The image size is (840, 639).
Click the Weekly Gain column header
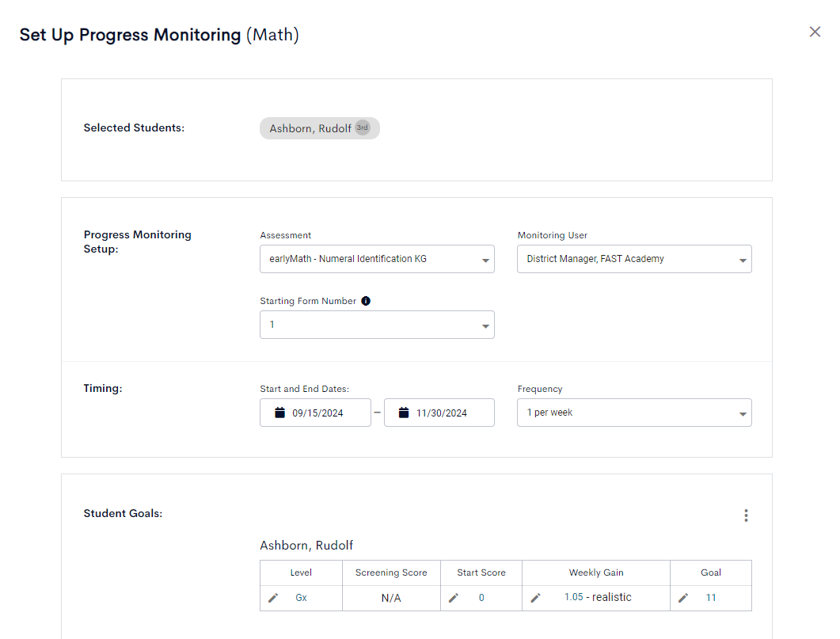(x=596, y=572)
